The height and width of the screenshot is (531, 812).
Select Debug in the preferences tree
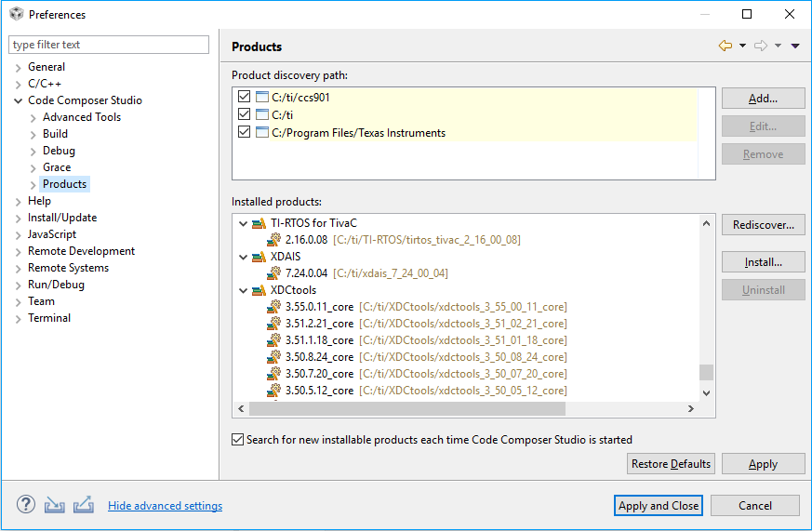point(59,150)
